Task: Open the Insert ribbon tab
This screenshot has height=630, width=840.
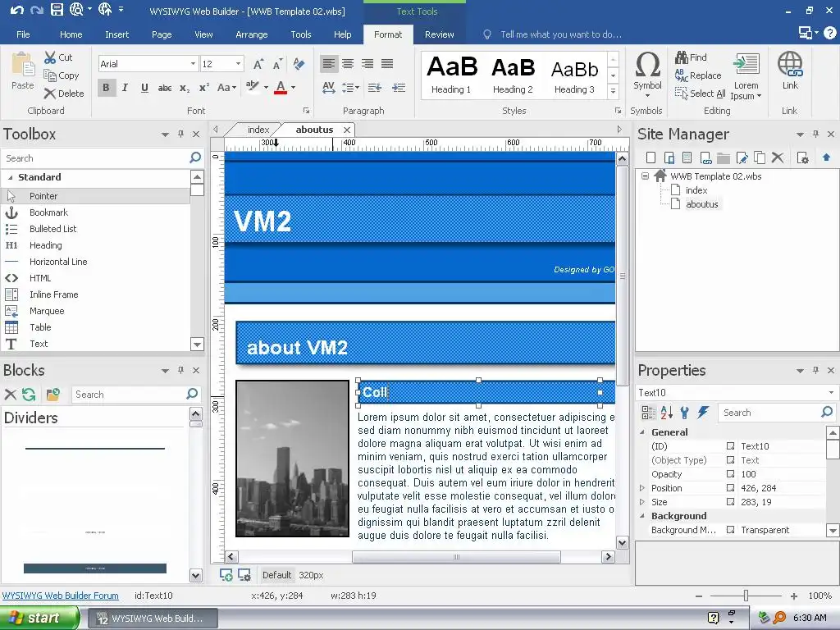Action: (116, 34)
